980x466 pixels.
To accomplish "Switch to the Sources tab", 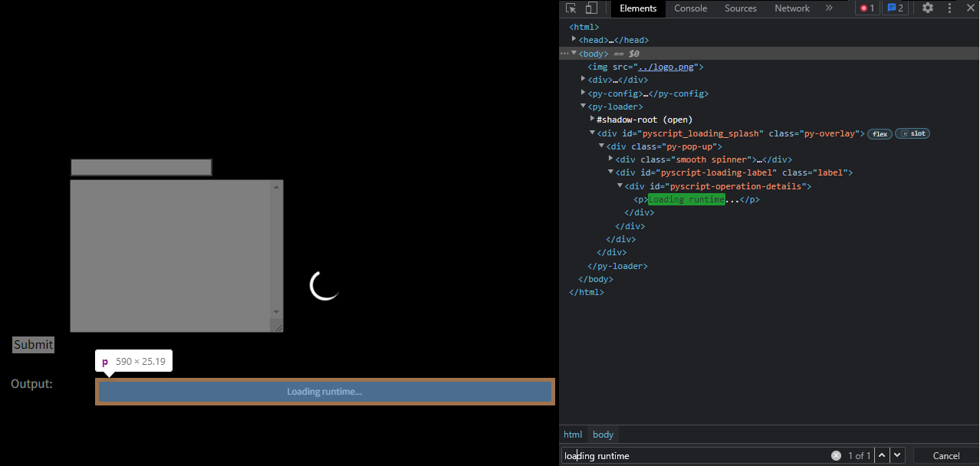I will [741, 8].
